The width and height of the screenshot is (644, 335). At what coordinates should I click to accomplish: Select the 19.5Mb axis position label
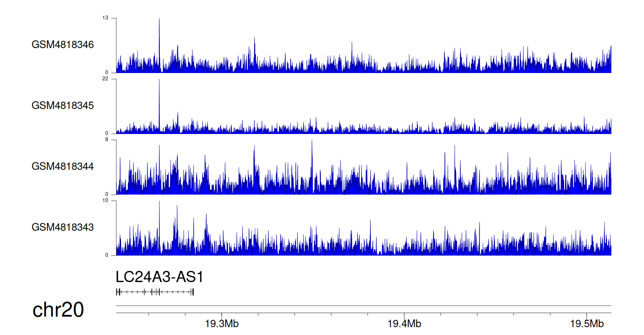587,323
